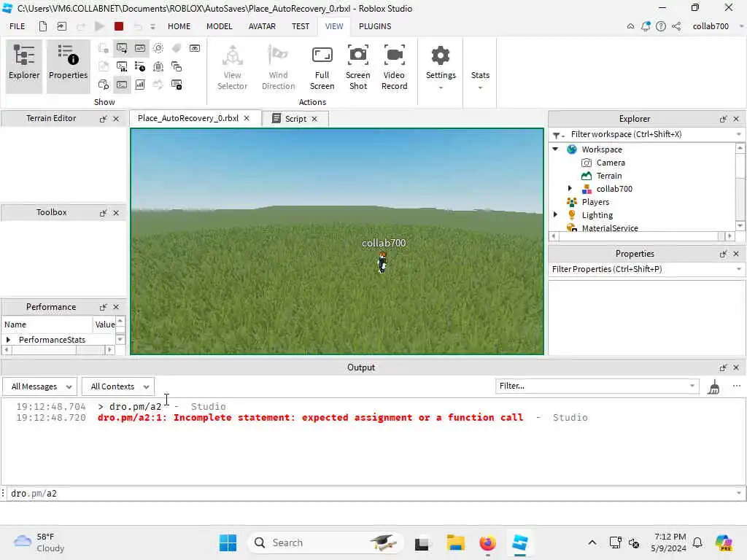Image resolution: width=747 pixels, height=560 pixels.
Task: Open the Settings dropdown in ribbon
Action: [441, 68]
